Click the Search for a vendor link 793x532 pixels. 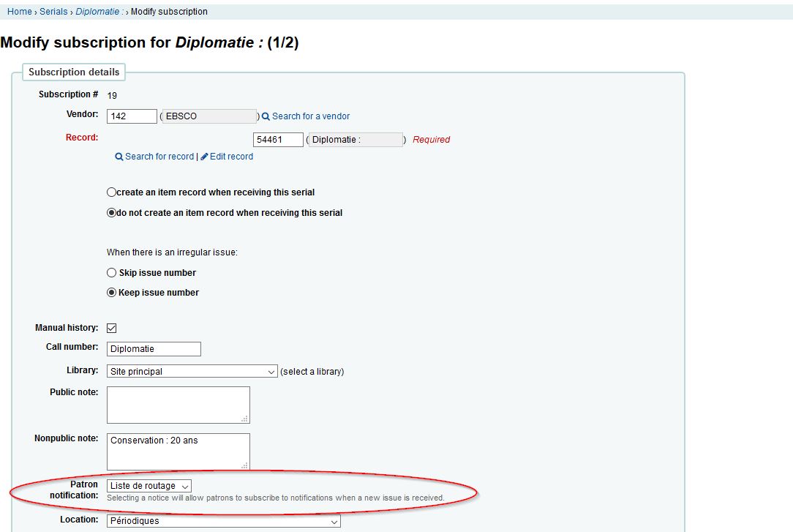click(311, 116)
